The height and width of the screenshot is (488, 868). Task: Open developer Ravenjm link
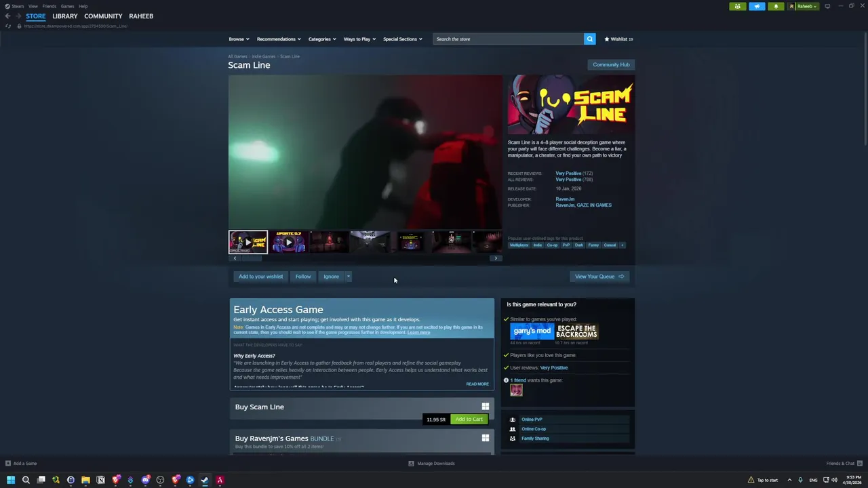565,199
